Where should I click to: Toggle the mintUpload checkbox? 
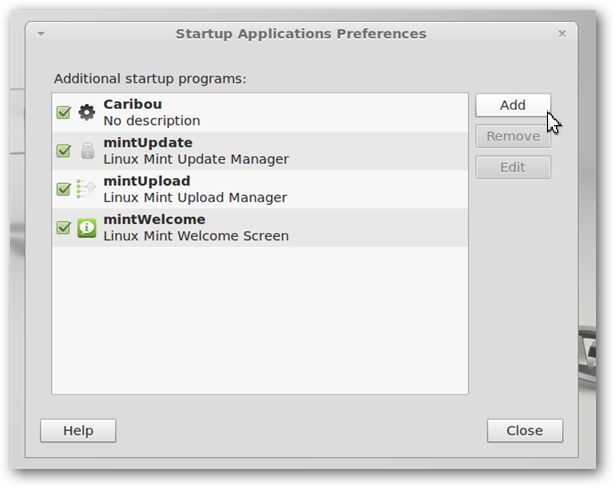click(63, 189)
